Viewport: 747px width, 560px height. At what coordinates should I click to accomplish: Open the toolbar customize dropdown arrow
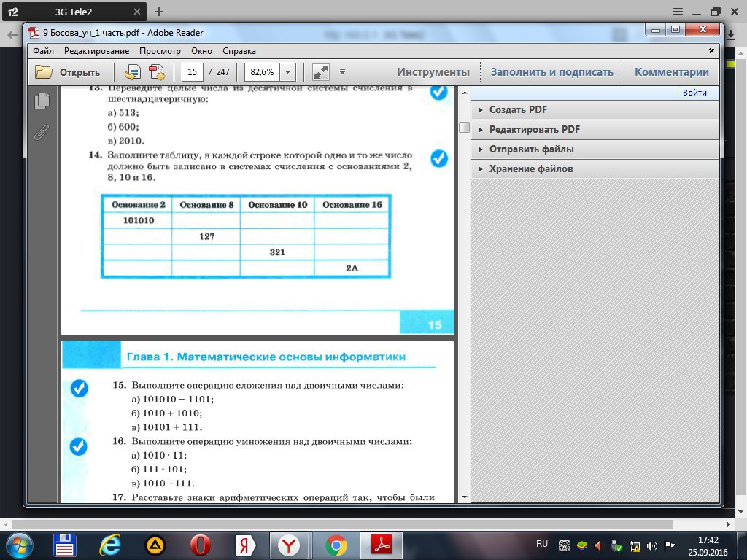click(x=342, y=72)
